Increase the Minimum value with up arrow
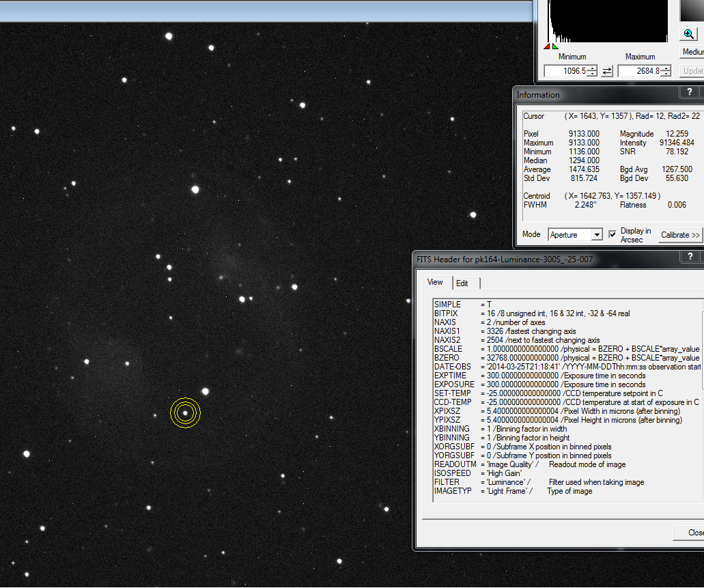 [x=593, y=68]
